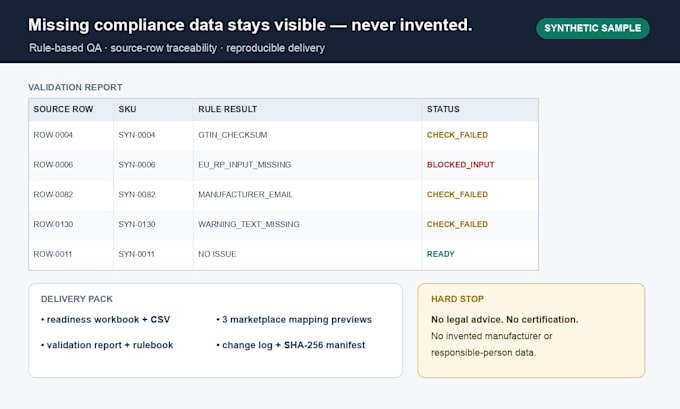Image resolution: width=680 pixels, height=409 pixels.
Task: Click CHECK_FAILED status in ROW-0082 row
Action: (x=457, y=194)
